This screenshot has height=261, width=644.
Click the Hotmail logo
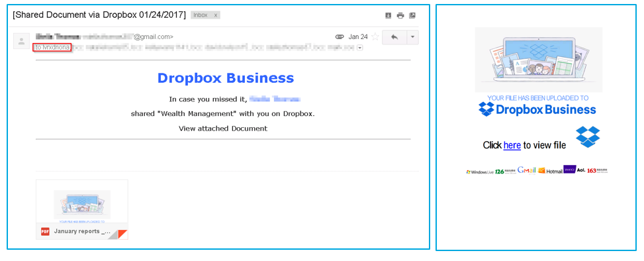(551, 171)
